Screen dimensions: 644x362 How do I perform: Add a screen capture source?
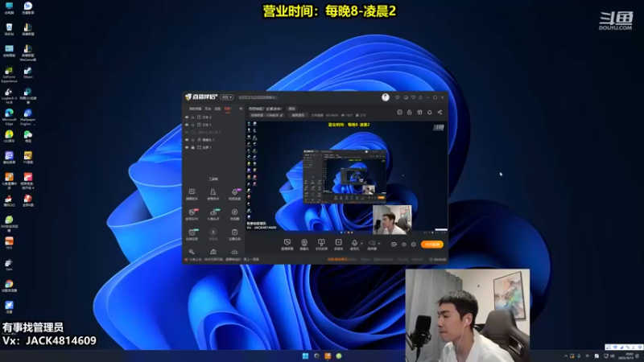[x=287, y=245]
